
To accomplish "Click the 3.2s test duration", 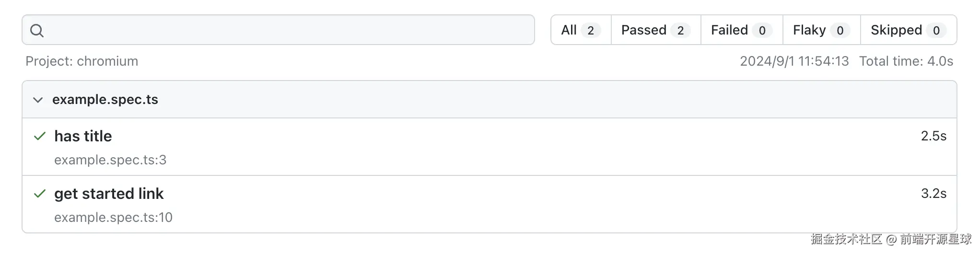I will [x=933, y=194].
